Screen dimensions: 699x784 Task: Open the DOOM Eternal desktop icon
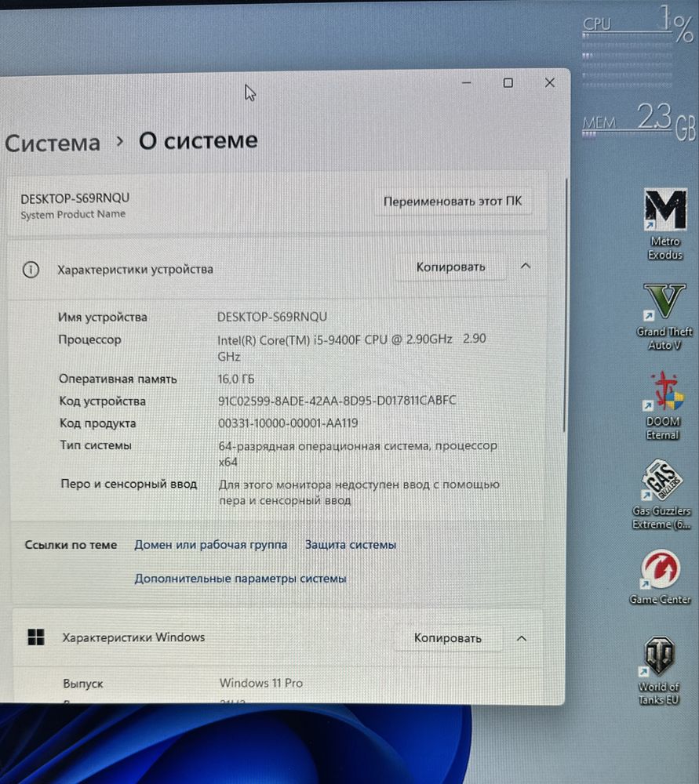pyautogui.click(x=663, y=405)
